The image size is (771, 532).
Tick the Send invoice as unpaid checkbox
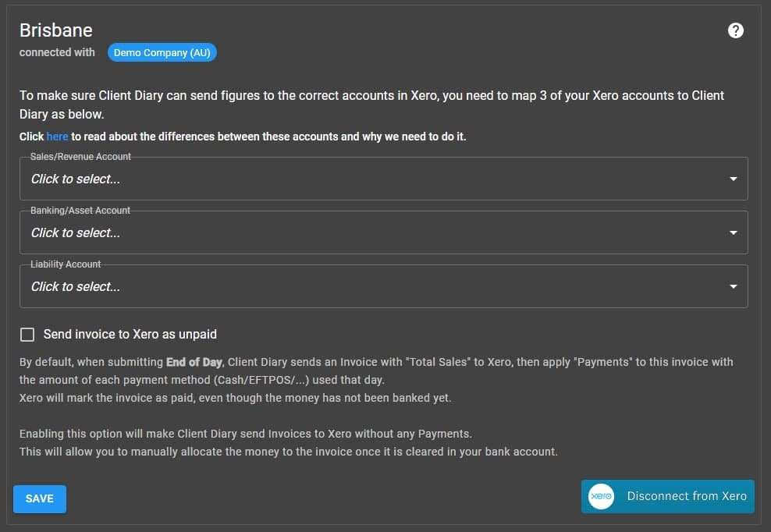tap(27, 335)
